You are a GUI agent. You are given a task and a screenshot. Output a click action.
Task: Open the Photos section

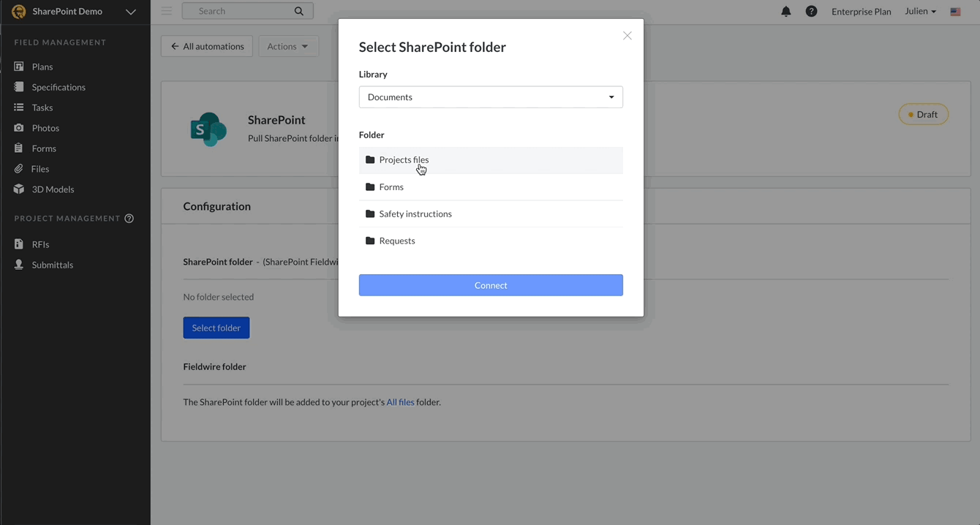(x=45, y=127)
